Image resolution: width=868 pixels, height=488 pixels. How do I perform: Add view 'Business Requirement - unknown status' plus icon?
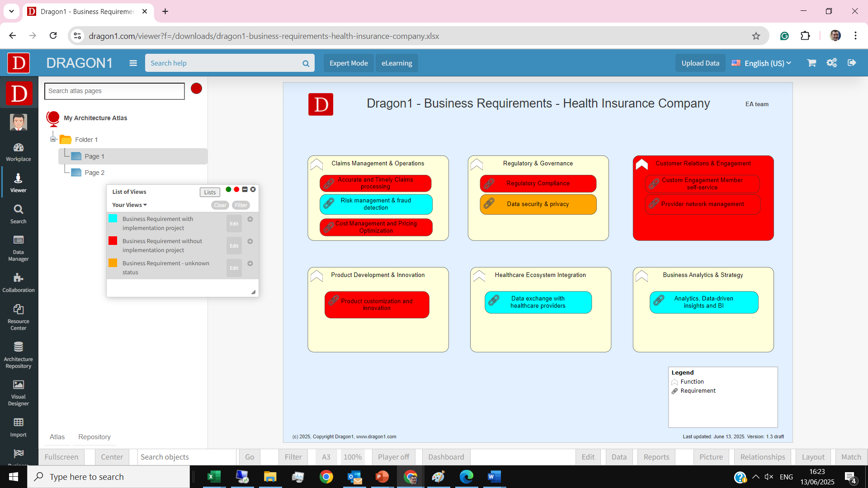pos(250,263)
